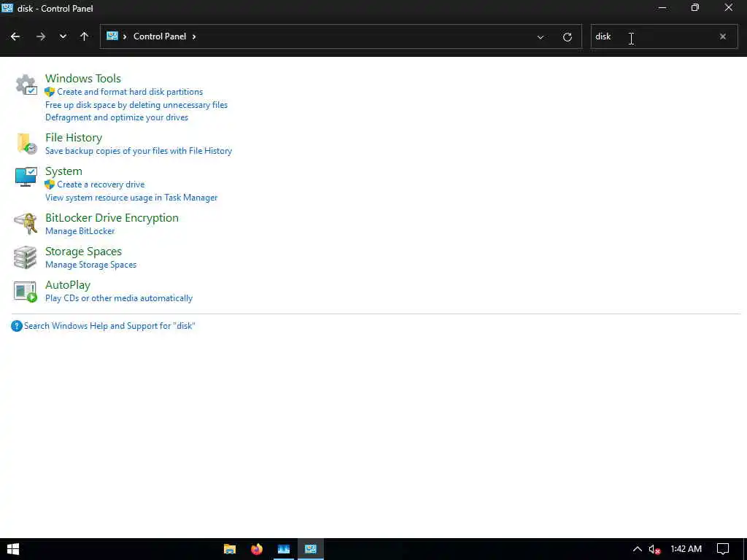Open Free up disk space link
Screen dimensions: 747x560
point(136,105)
